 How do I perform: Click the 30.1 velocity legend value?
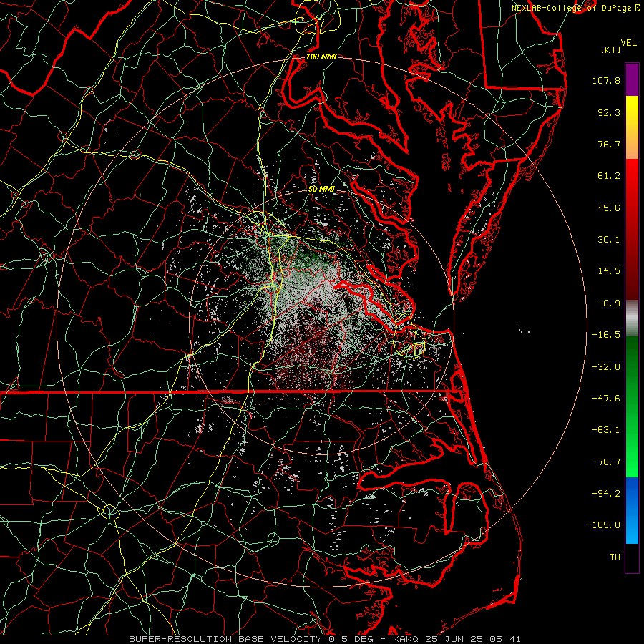coord(609,240)
